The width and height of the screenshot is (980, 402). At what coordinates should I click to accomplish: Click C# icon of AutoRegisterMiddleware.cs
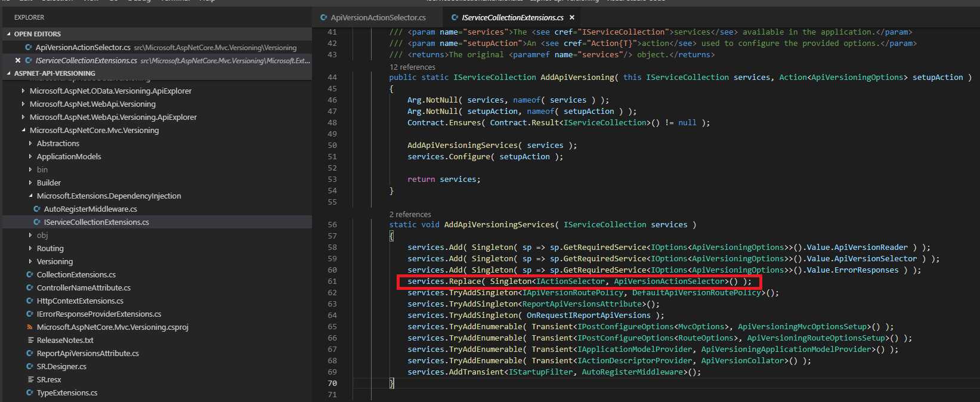click(37, 209)
